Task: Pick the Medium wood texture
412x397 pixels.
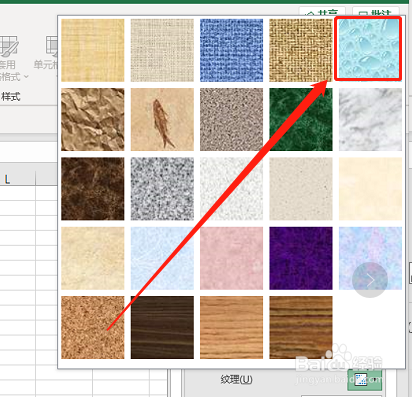Action: point(301,328)
